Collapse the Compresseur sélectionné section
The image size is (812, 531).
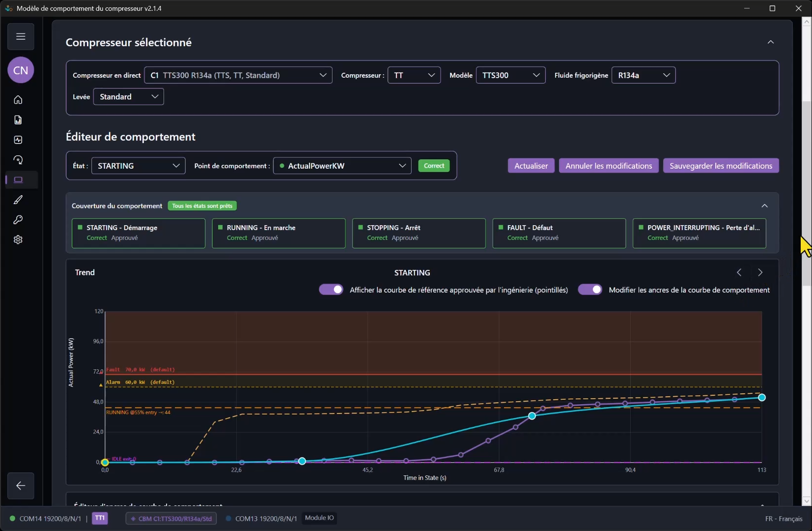tap(771, 42)
